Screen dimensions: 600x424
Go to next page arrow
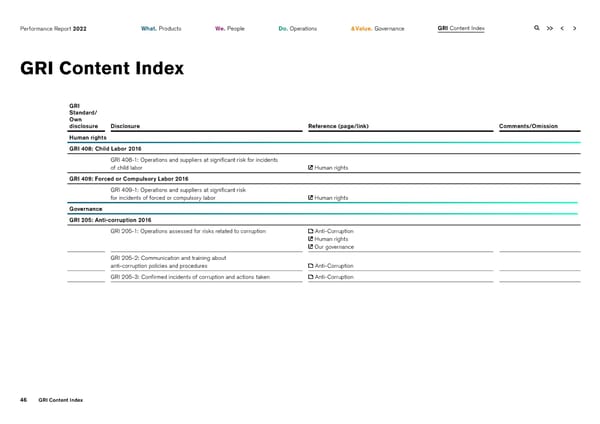[x=574, y=28]
